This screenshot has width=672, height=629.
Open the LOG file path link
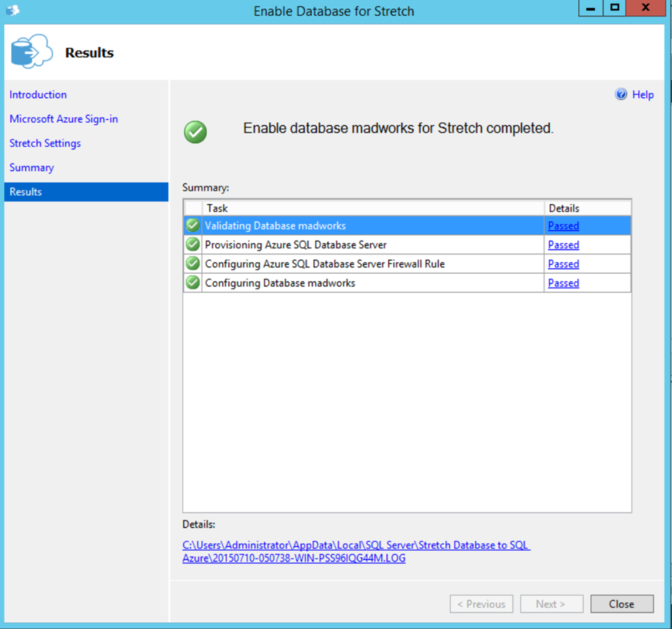[356, 552]
